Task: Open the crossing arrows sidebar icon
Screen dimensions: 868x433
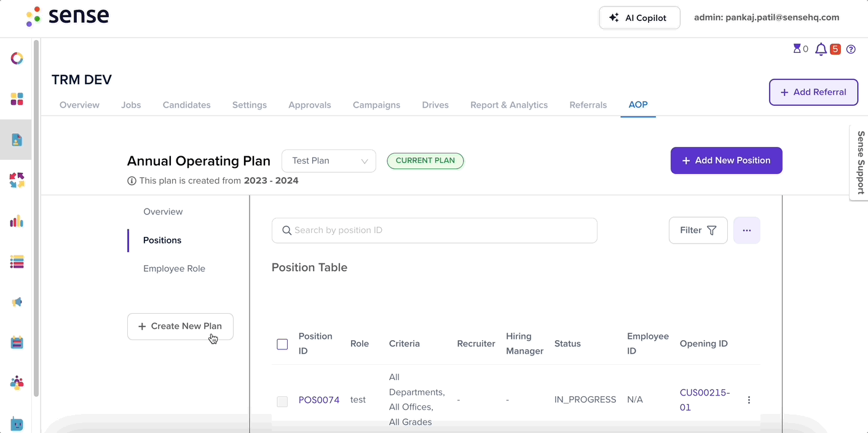Action: pyautogui.click(x=17, y=180)
